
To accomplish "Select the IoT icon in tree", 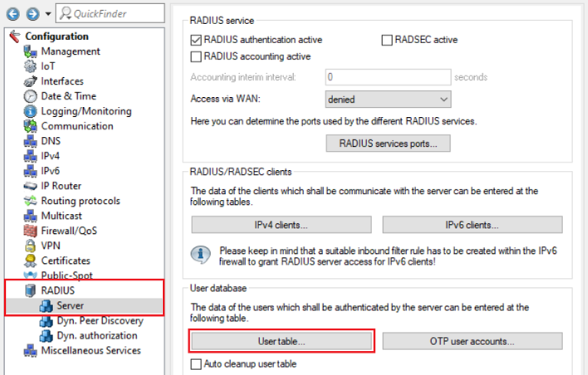I will pyautogui.click(x=31, y=66).
